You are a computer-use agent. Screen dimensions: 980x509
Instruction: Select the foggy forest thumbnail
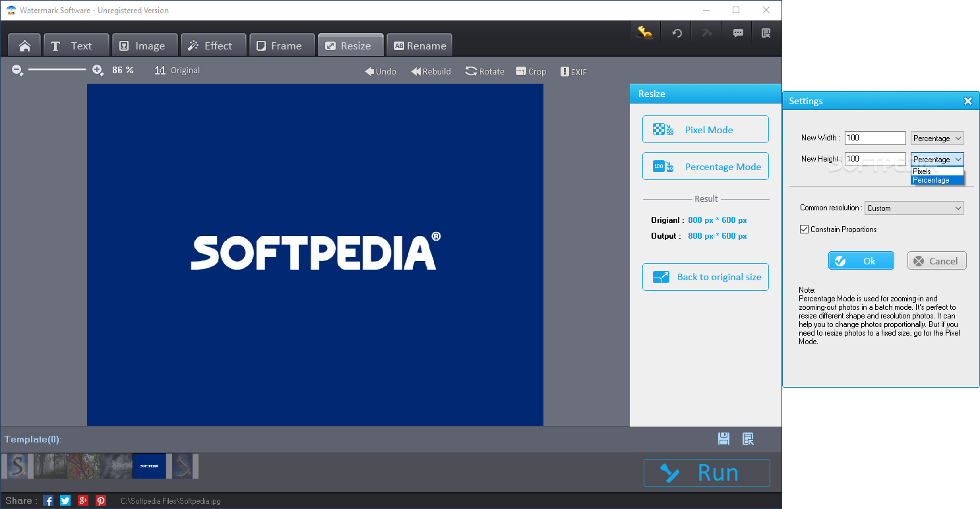pos(50,465)
